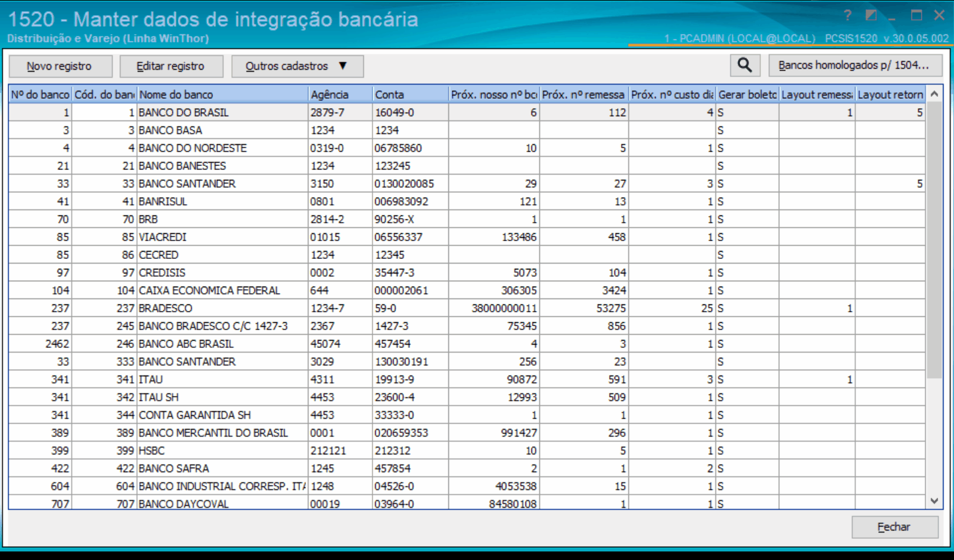The image size is (954, 560).
Task: Click Próx. nº remessa column header
Action: (583, 94)
